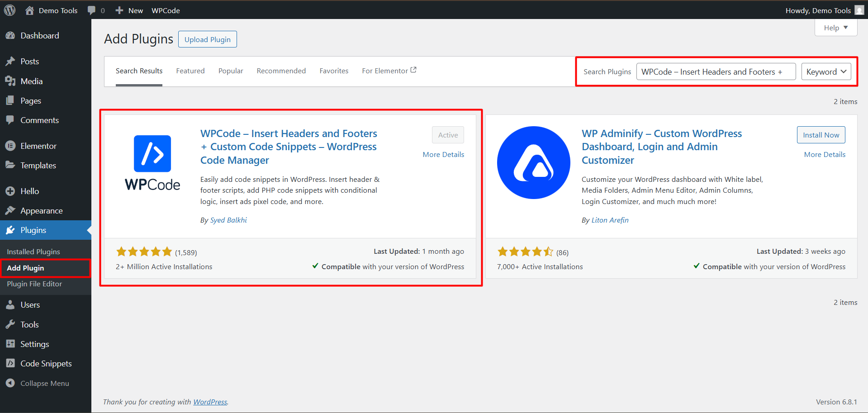Open More Details for WP Adminify

825,154
